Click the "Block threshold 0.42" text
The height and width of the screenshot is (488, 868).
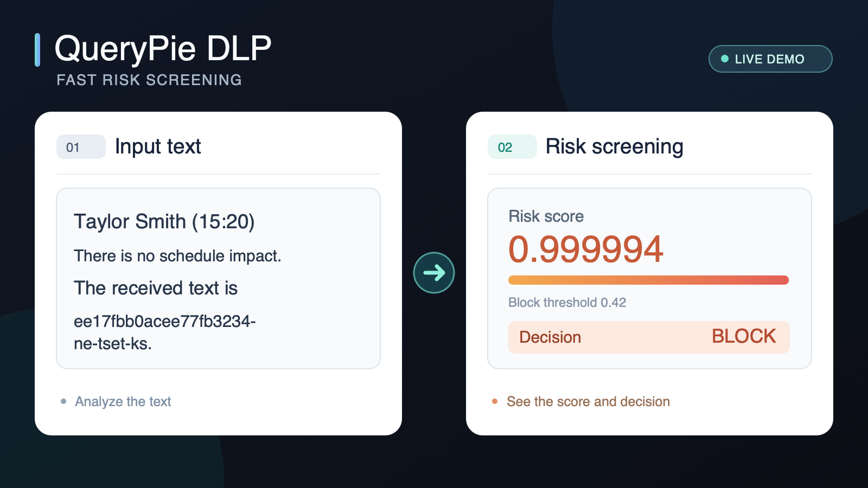567,303
